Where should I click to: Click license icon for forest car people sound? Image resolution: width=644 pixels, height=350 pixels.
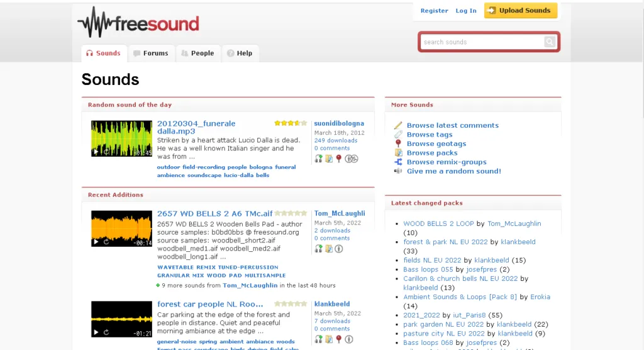[x=348, y=339]
